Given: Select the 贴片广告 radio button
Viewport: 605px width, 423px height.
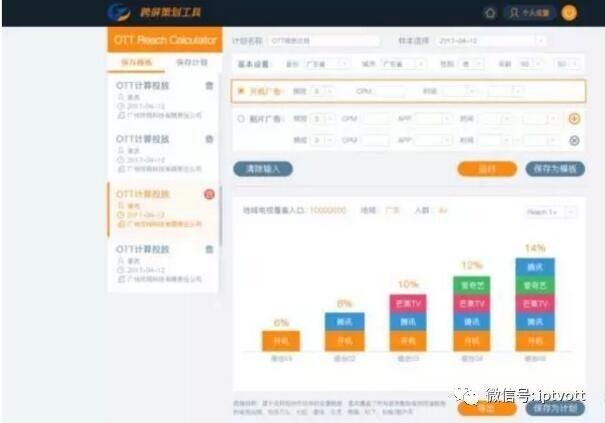Looking at the screenshot, I should point(241,118).
